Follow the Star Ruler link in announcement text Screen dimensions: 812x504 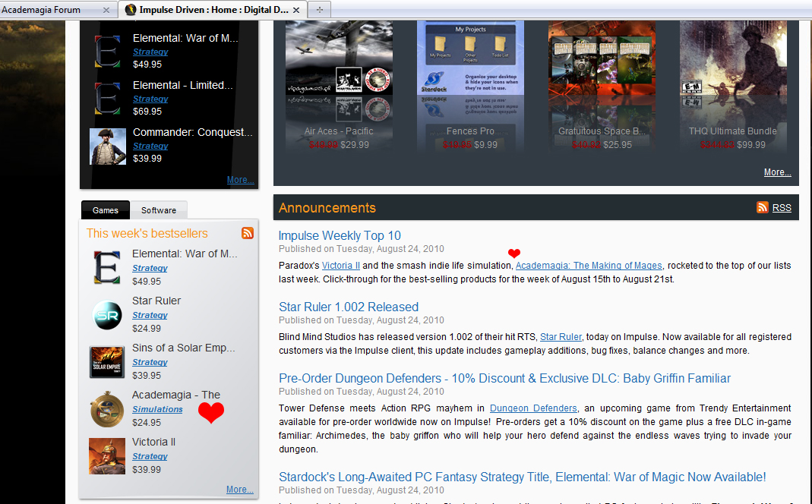click(561, 337)
